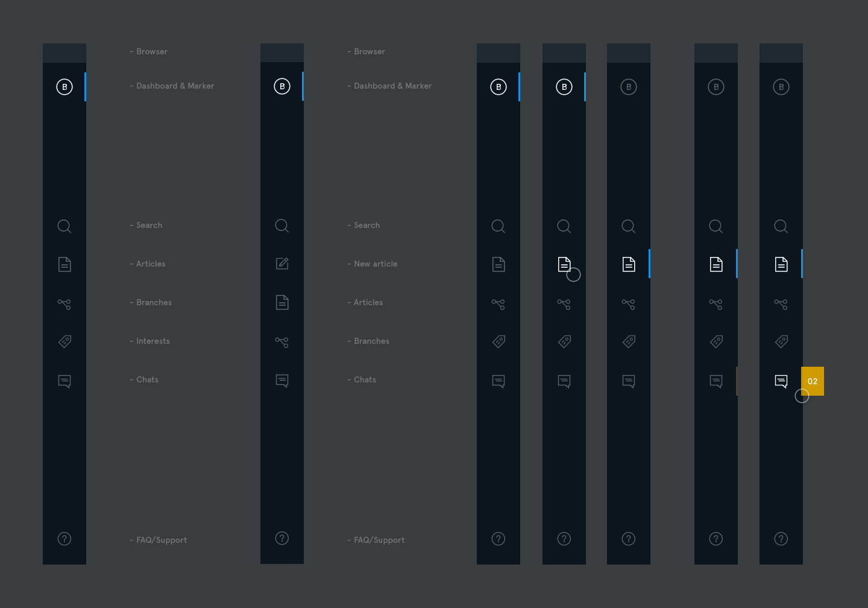Click help question icon in sidebar with pencil icon

[282, 538]
